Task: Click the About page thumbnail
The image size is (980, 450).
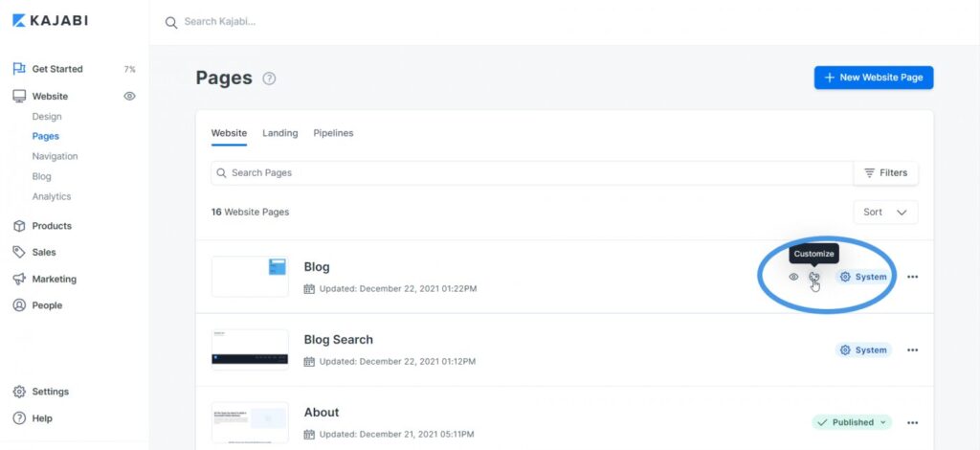Action: 250,422
